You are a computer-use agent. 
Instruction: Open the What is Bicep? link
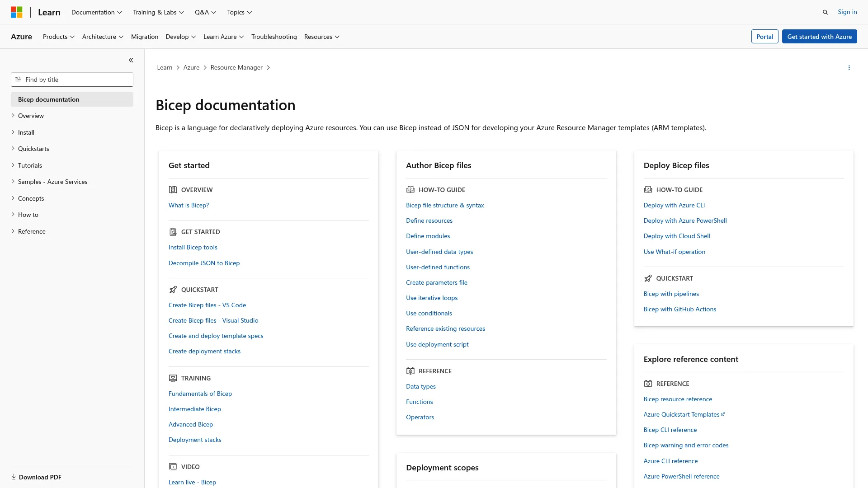click(189, 205)
